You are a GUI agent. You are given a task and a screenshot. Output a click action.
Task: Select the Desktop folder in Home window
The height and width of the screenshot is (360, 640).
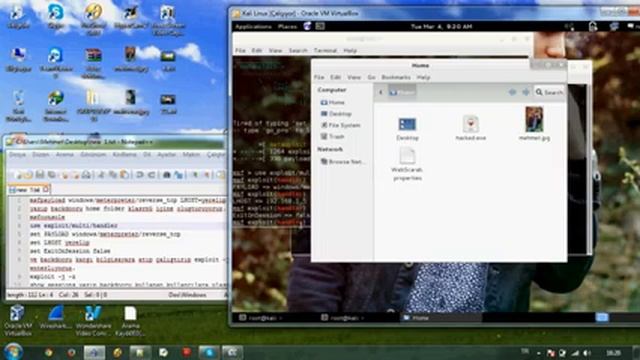(x=407, y=129)
